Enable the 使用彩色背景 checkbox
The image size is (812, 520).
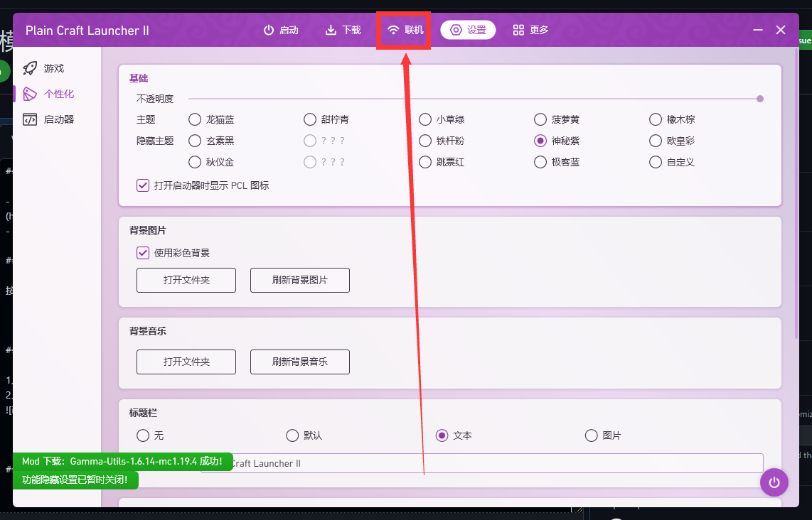pyautogui.click(x=142, y=253)
